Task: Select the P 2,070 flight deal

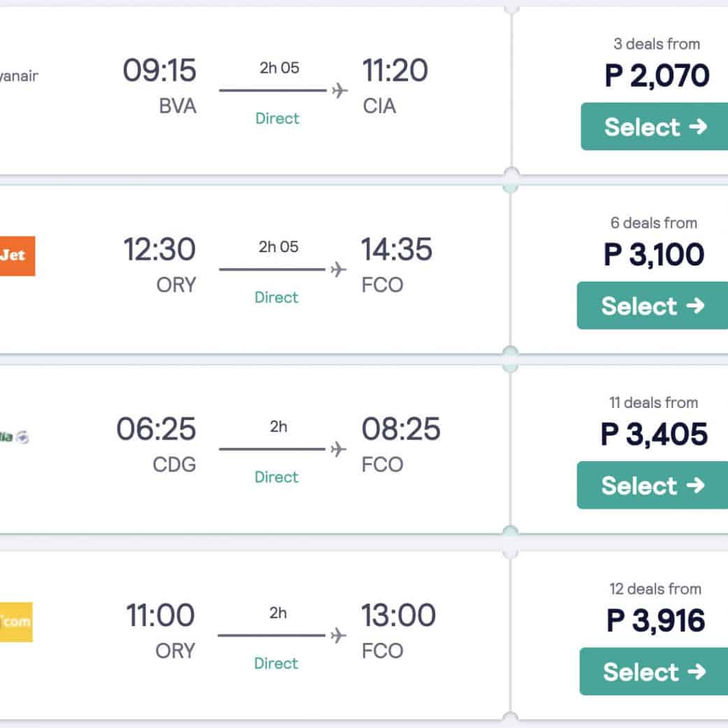Action: pos(655,126)
